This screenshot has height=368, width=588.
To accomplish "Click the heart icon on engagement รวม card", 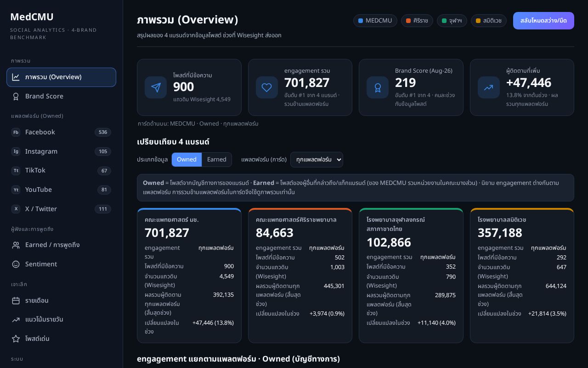I will [267, 87].
